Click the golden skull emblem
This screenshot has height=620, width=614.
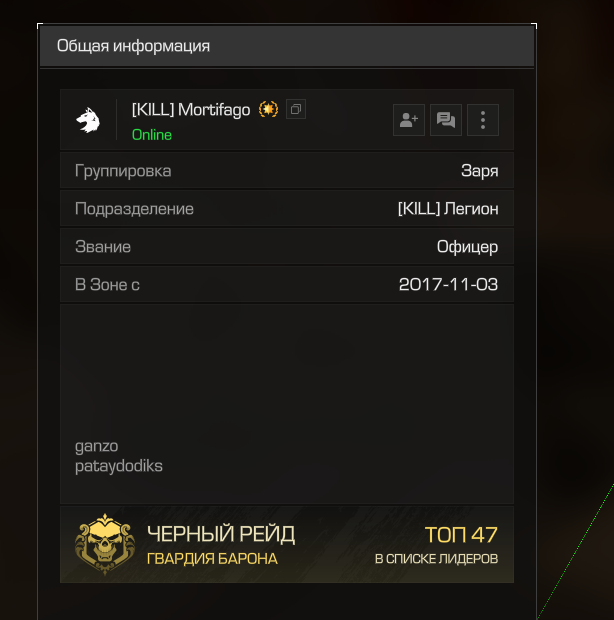[x=105, y=544]
